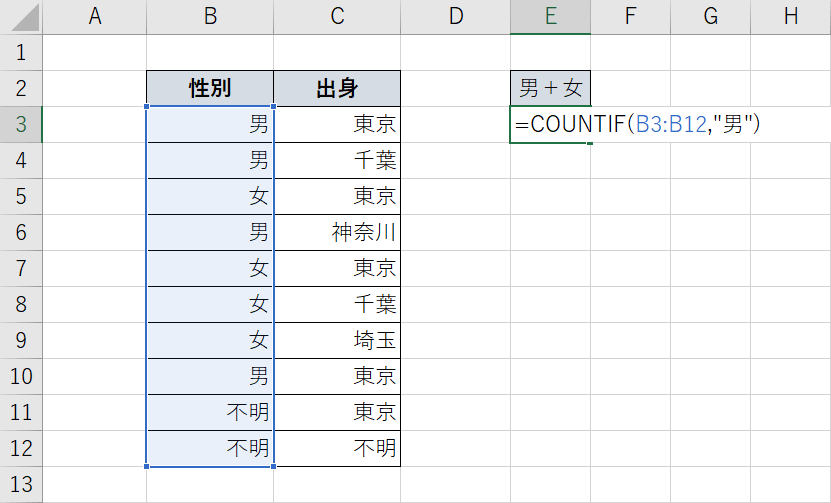Viewport: 831px width, 503px height.
Task: Click the 出身 header cell
Action: click(x=337, y=89)
